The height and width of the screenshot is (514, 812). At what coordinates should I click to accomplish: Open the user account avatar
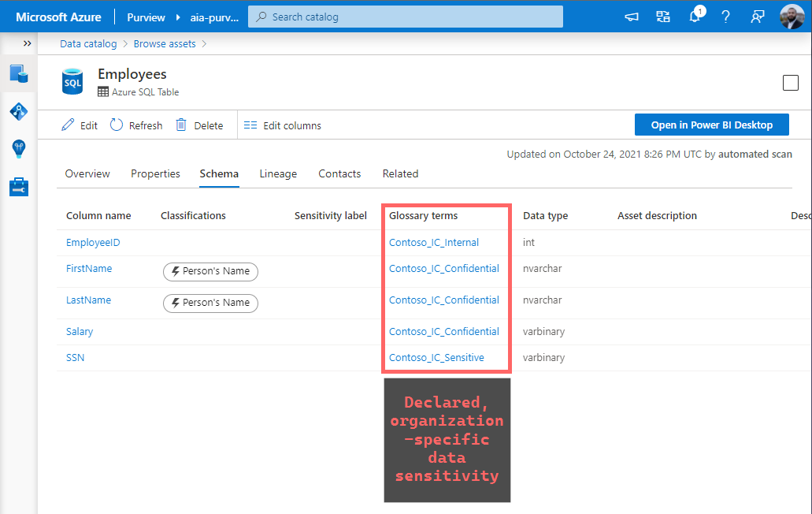792,17
